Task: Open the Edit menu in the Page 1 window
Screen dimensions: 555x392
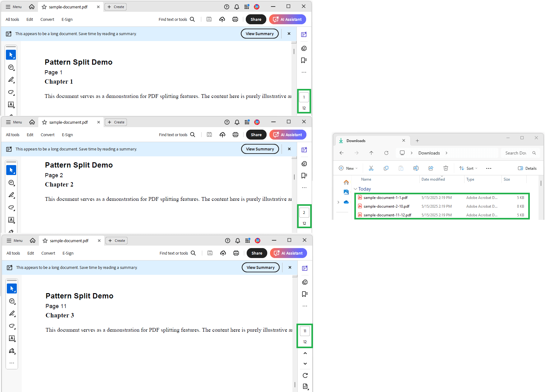Action: point(30,19)
